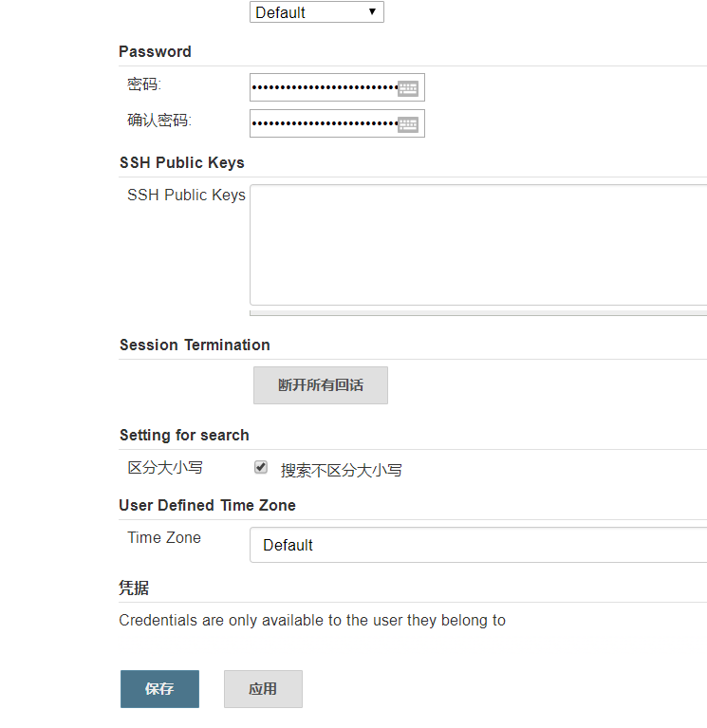Toggle the 搜索不区分大小写 checkbox
The height and width of the screenshot is (728, 707).
(x=261, y=467)
